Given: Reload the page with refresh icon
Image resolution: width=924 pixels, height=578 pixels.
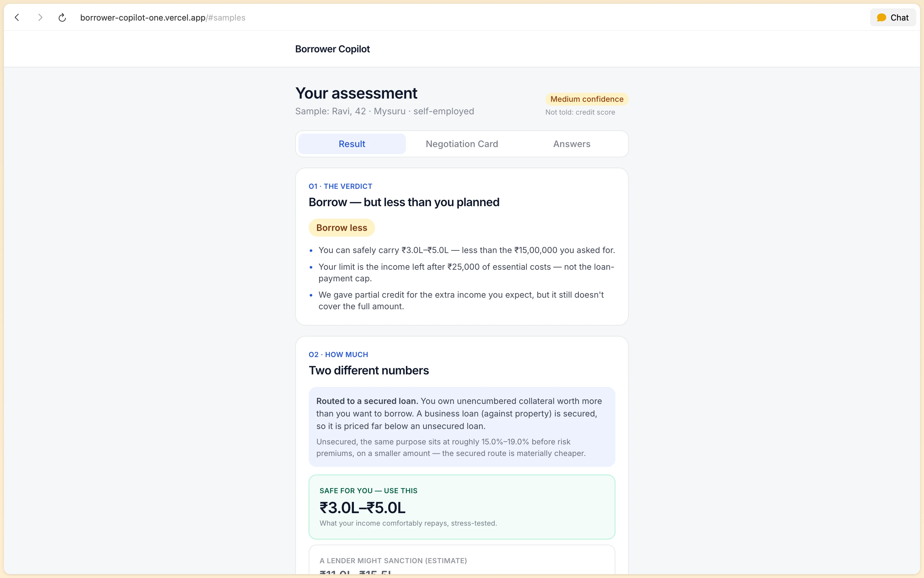Looking at the screenshot, I should [x=62, y=18].
